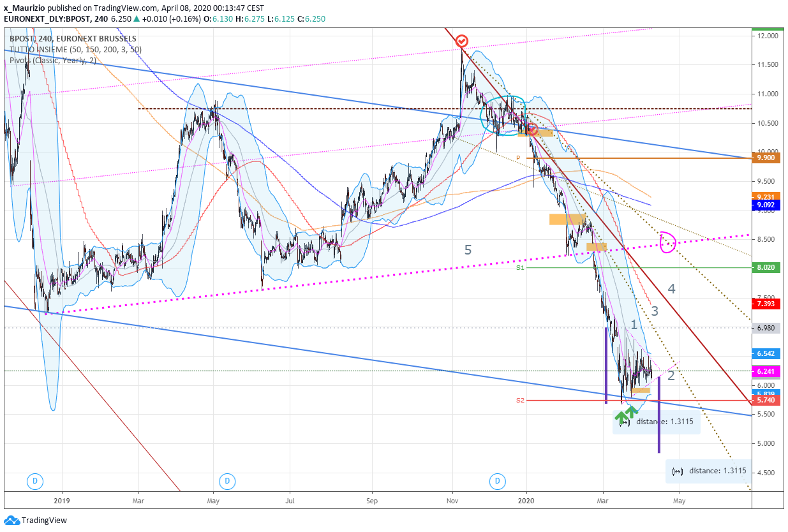Screen dimensions: 788x532
Task: Click the orange 9.231 price label
Action: [766, 197]
